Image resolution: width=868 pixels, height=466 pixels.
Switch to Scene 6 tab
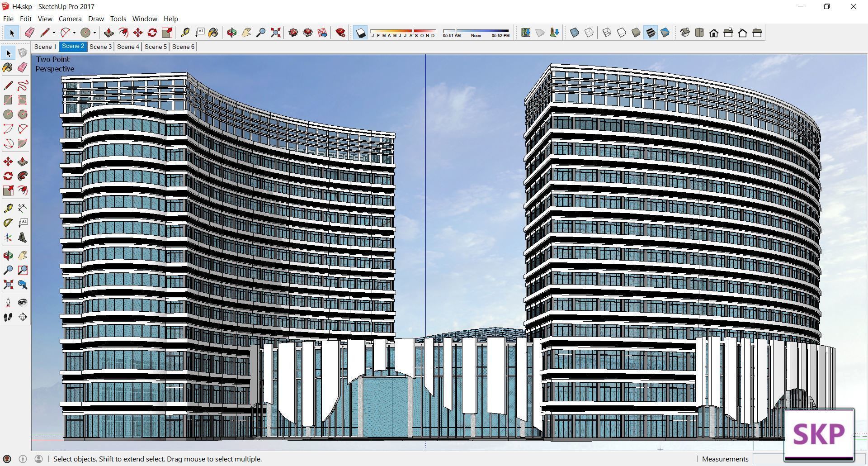[183, 47]
